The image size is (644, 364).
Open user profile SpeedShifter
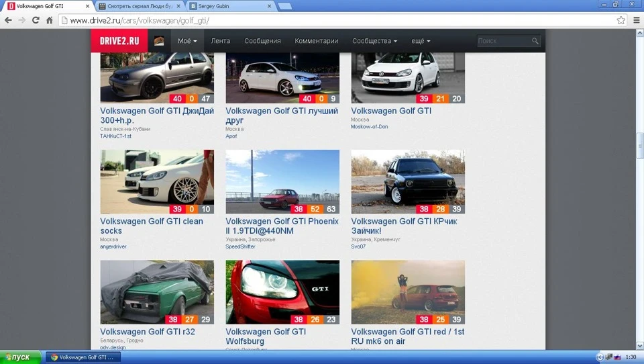[240, 246]
